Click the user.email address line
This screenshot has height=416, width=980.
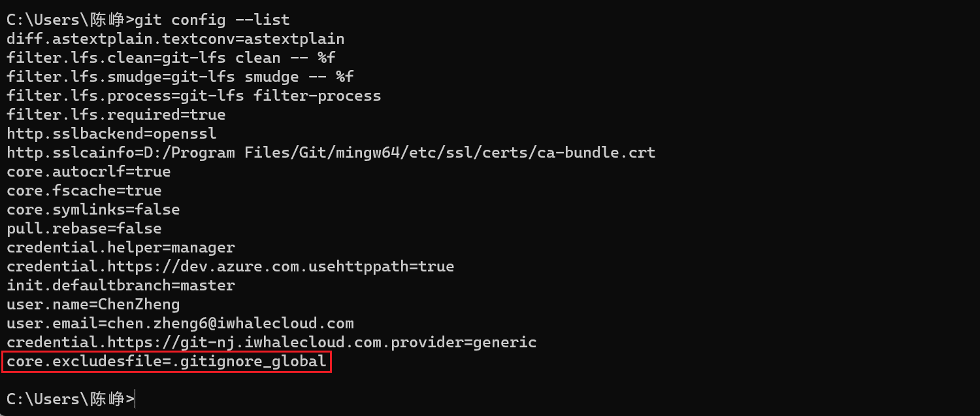pos(180,323)
